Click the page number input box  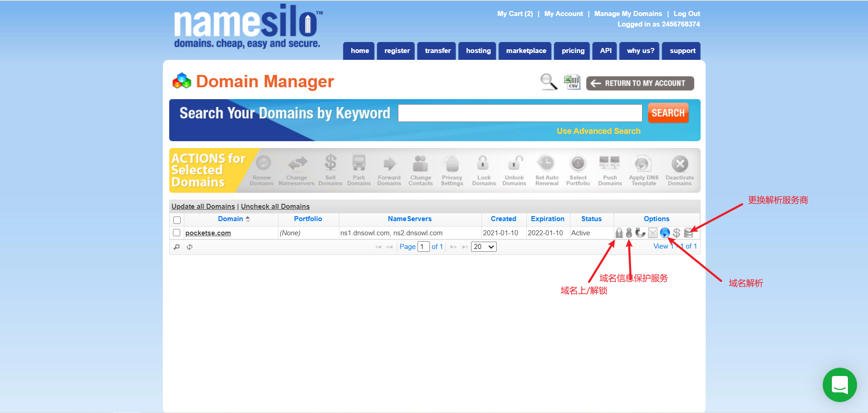[423, 247]
